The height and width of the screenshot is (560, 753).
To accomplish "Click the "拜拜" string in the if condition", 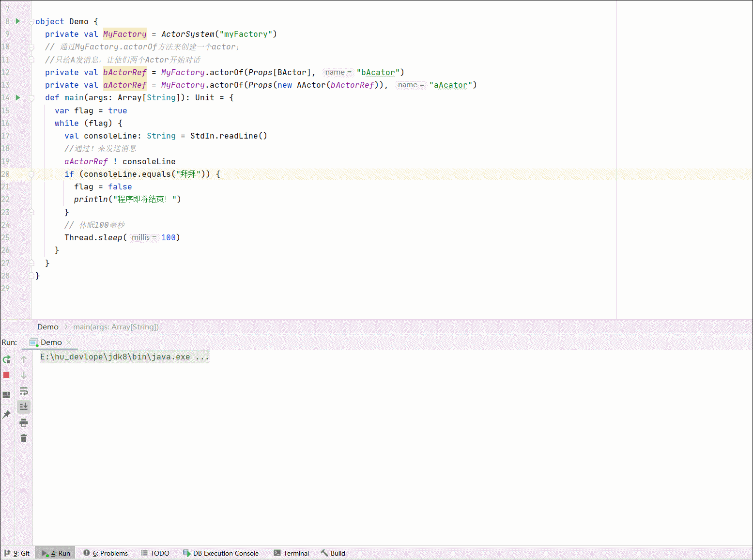I will 188,174.
